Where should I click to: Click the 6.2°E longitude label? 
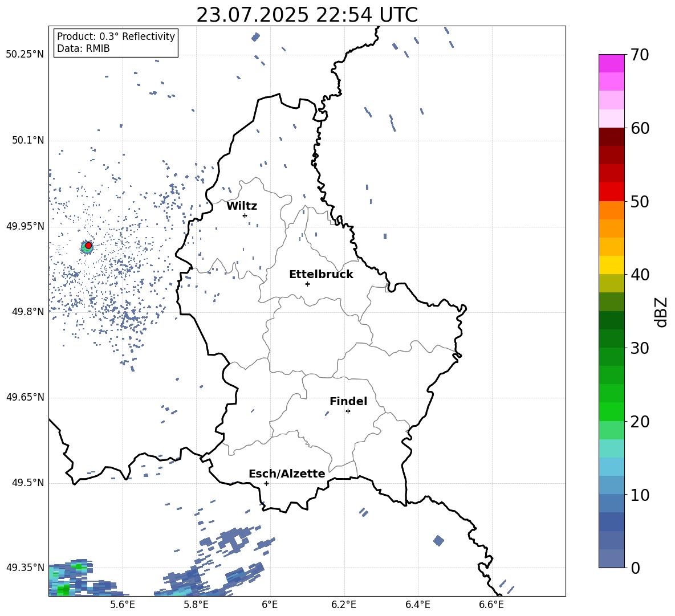click(344, 605)
